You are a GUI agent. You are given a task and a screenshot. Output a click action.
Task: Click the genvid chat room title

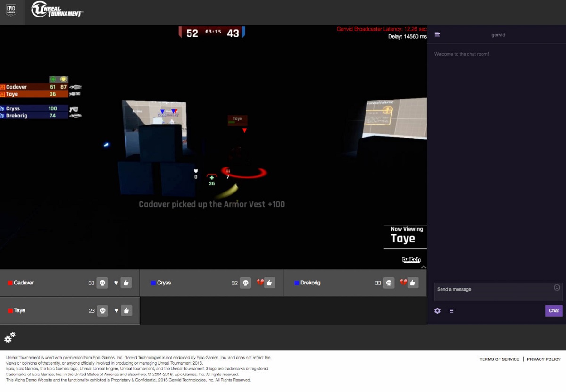click(x=498, y=35)
